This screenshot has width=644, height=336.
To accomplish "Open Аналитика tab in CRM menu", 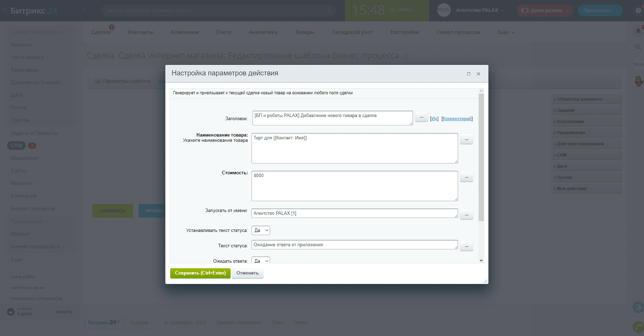I will pyautogui.click(x=263, y=32).
